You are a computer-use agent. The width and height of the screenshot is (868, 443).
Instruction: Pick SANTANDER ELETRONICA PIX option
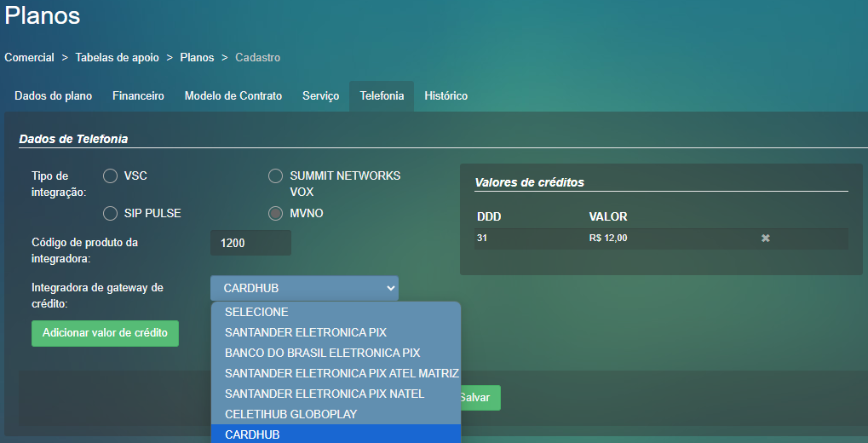(305, 332)
